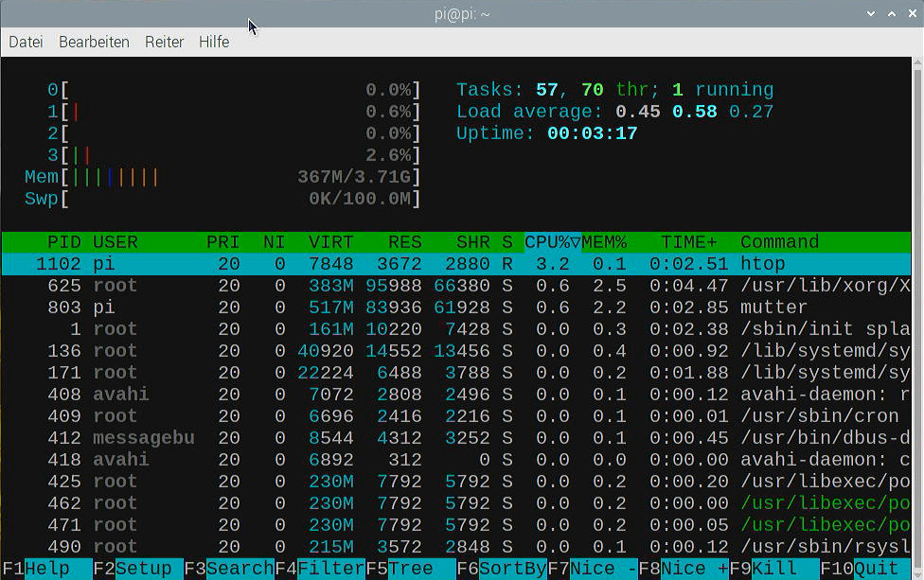Sort by the Command column header
Screen dimensions: 924x580
[780, 242]
